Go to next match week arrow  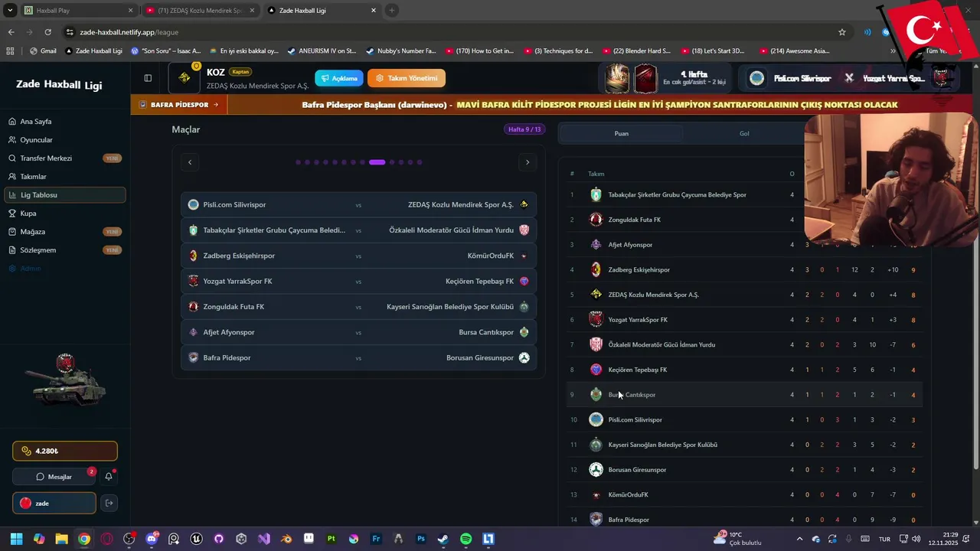[528, 161]
